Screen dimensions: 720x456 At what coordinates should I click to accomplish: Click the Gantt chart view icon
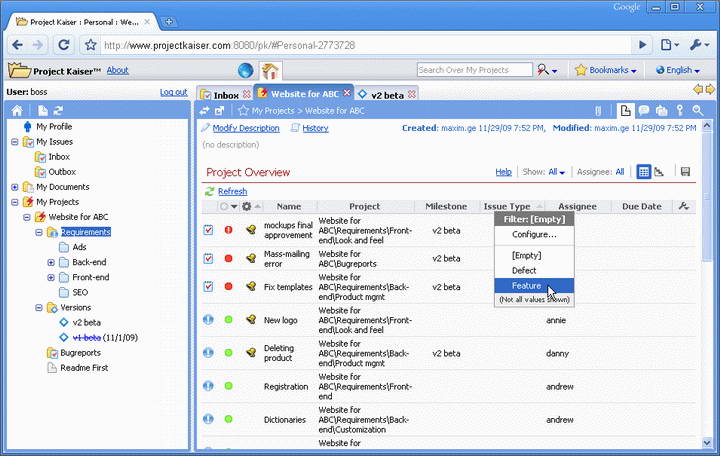(x=660, y=172)
